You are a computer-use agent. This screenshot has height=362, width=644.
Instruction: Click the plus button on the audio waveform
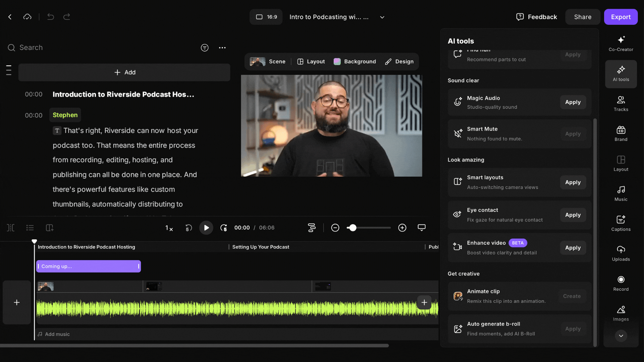coord(424,303)
